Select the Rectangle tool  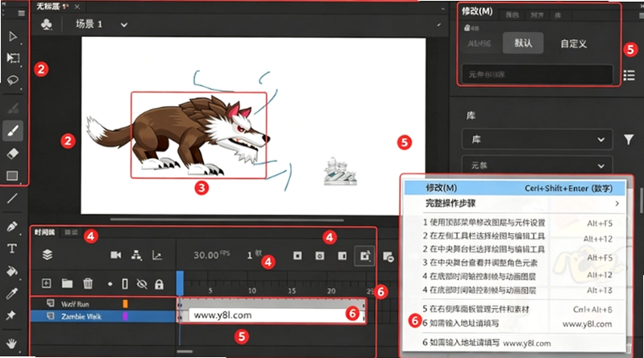coord(12,176)
